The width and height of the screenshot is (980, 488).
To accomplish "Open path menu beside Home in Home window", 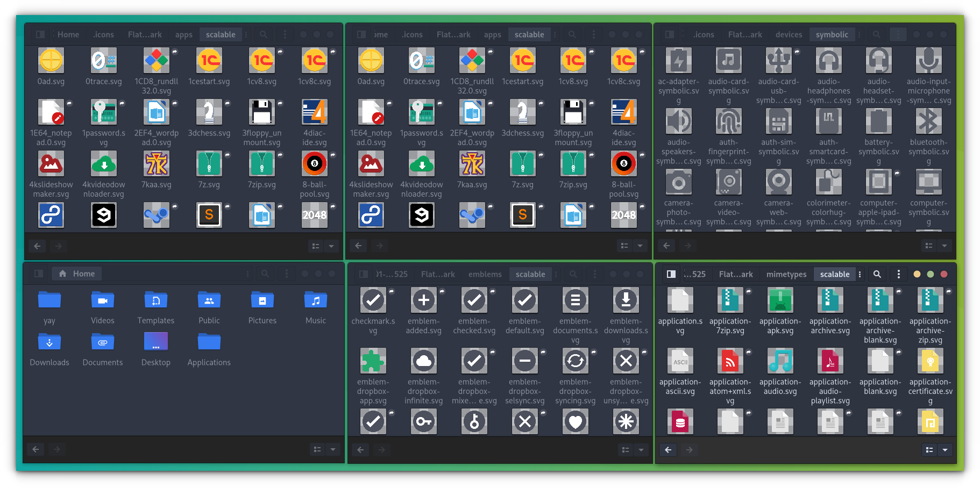I will 248,274.
